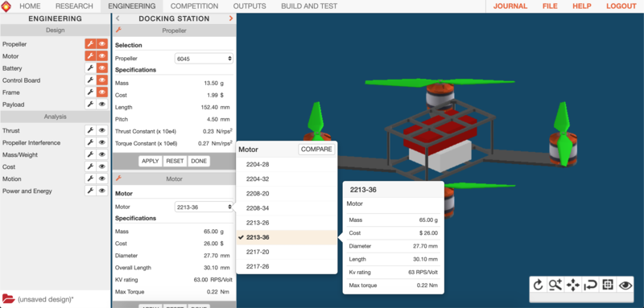
Task: Open the JOURNAL link
Action: [510, 6]
